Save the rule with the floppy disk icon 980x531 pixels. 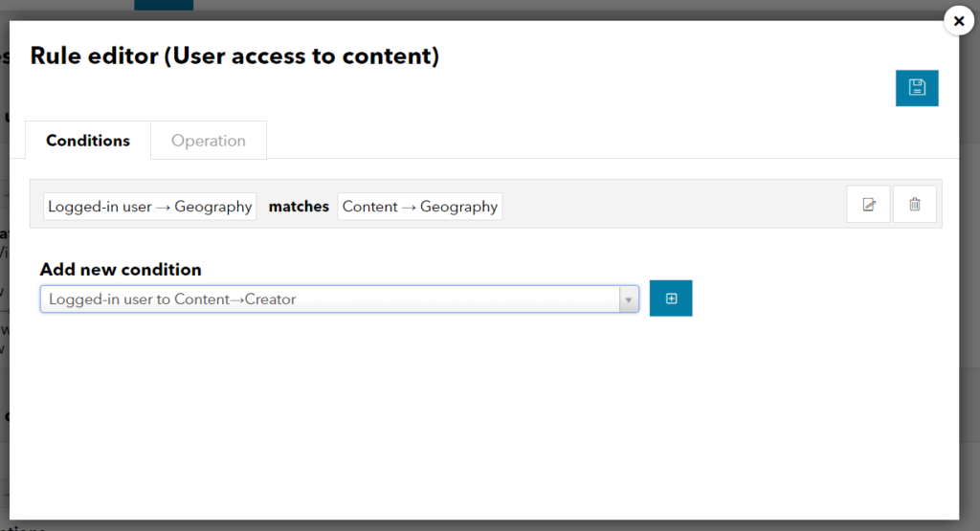point(917,88)
